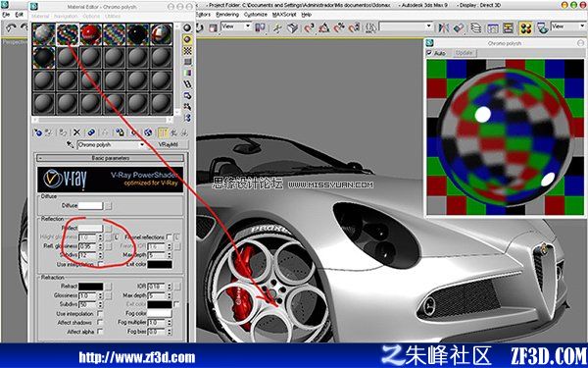Open the Chromo polysh material name dropdown
Viewport: 588px width, 368px height.
coord(112,144)
